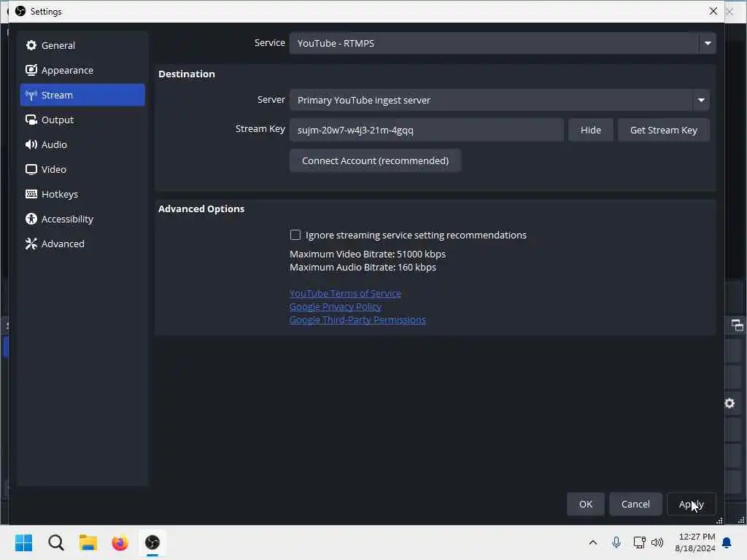The image size is (747, 560).
Task: Open the Appearance settings category
Action: (82, 70)
